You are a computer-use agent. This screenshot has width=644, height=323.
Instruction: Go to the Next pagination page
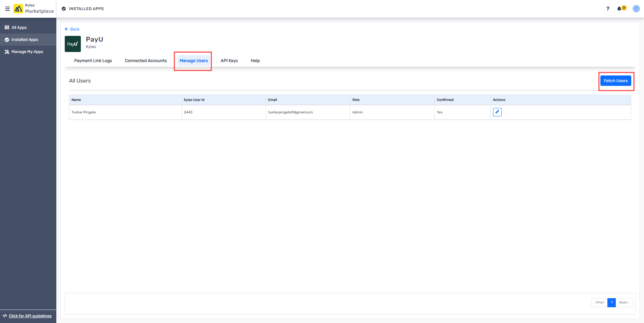pos(624,303)
